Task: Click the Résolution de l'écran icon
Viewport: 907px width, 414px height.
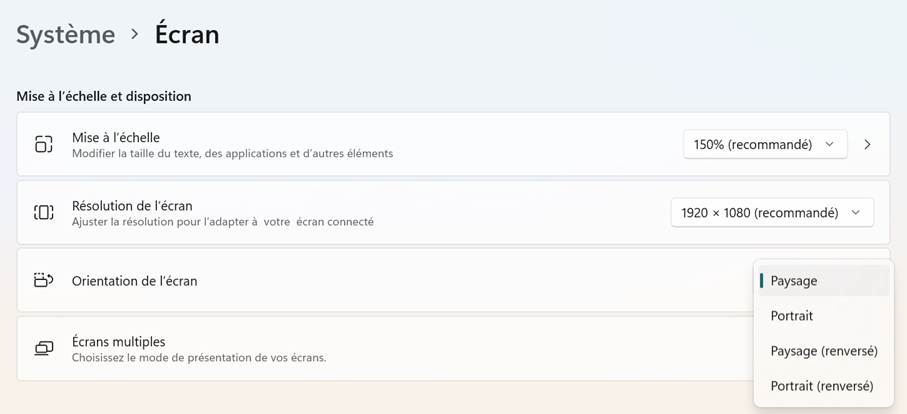Action: [x=43, y=212]
